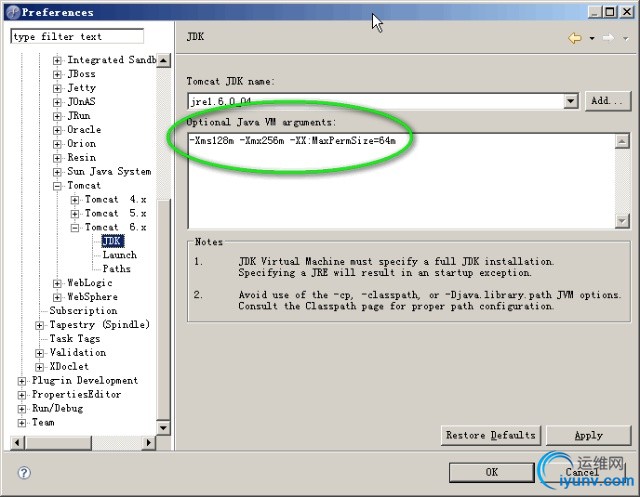Screen dimensions: 640x497
Task: Expand the Plug-in Development node
Action: (22, 381)
